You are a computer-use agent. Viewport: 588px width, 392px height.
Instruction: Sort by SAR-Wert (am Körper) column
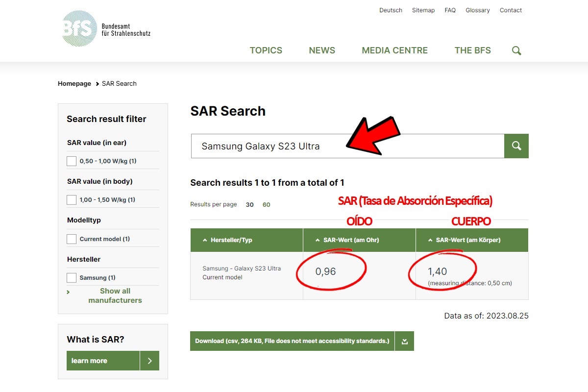472,240
